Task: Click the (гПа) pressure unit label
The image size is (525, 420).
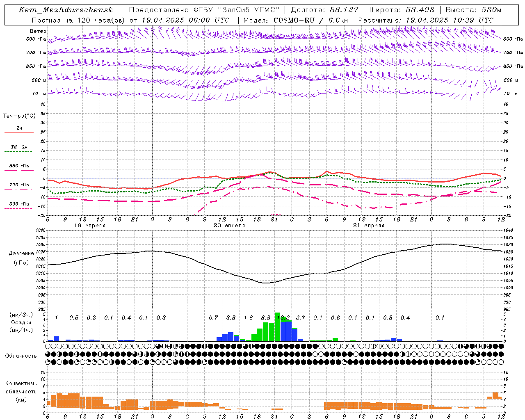Action: pyautogui.click(x=21, y=263)
